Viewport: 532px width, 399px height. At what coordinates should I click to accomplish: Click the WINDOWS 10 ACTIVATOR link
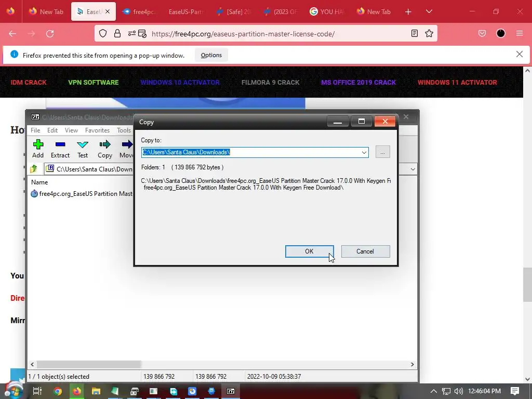click(x=180, y=82)
